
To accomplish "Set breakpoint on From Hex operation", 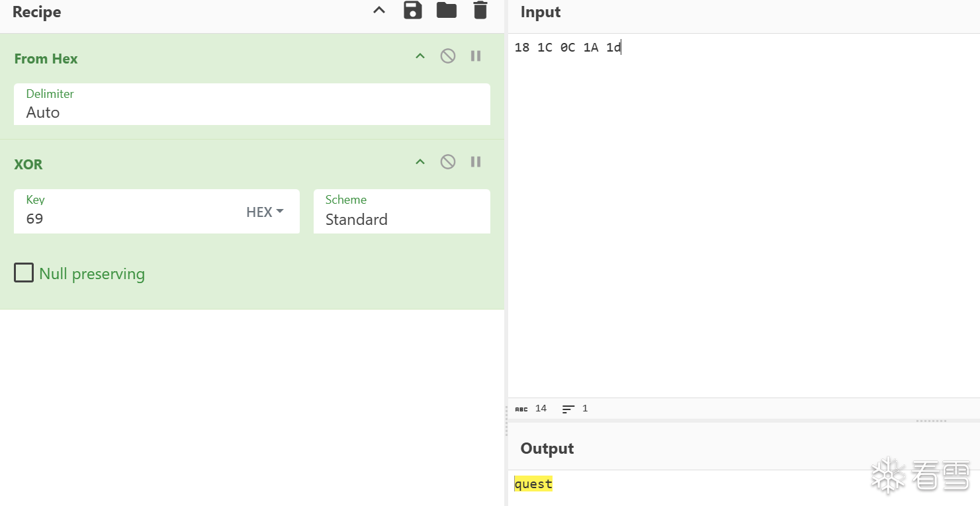I will tap(476, 56).
